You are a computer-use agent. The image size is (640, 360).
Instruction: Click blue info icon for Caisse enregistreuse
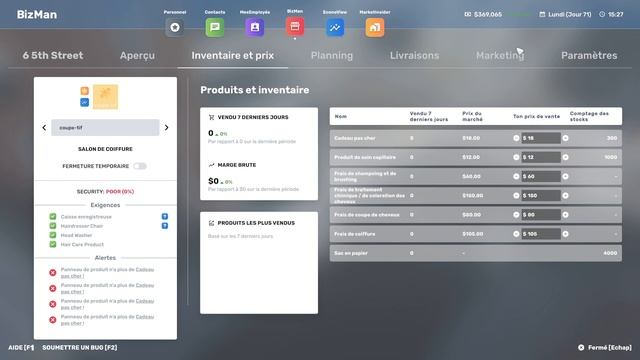pos(164,217)
